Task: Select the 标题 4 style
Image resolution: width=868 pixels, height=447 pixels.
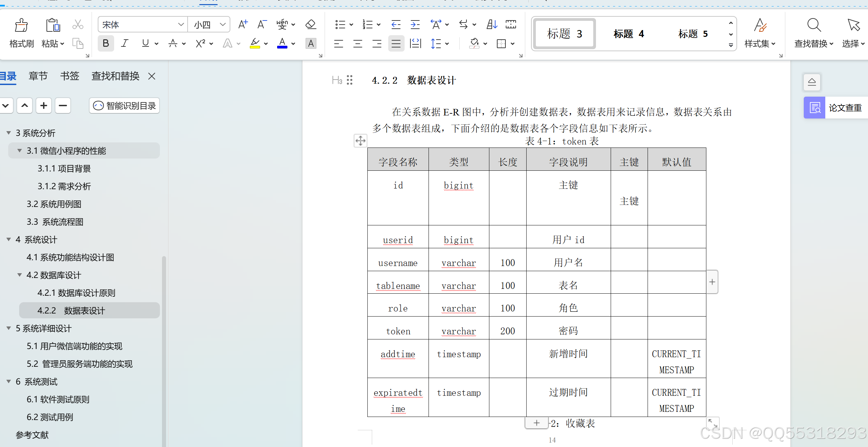Action: [x=629, y=34]
